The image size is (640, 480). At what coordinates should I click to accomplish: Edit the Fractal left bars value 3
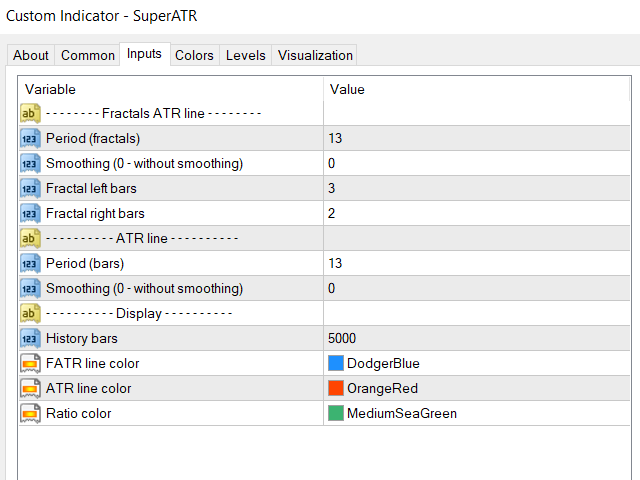477,189
